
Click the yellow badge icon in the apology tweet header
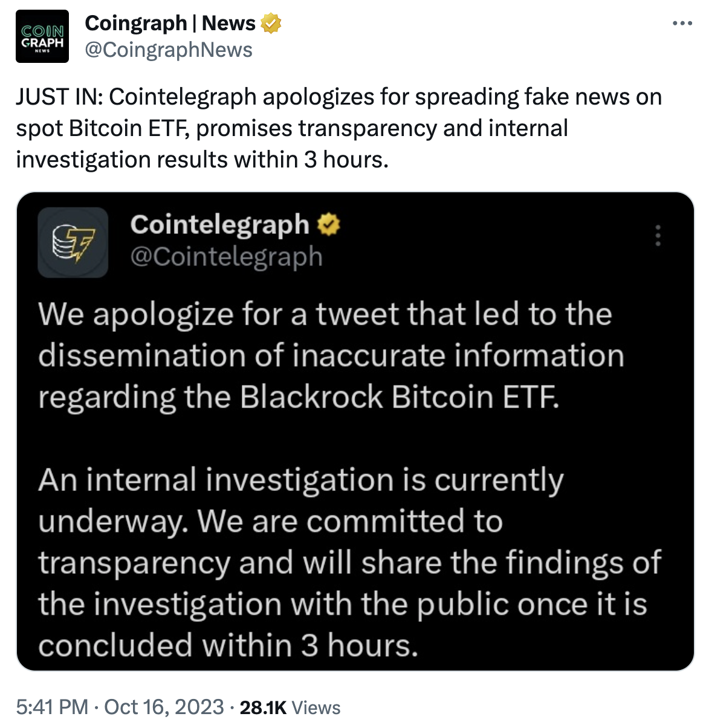328,224
